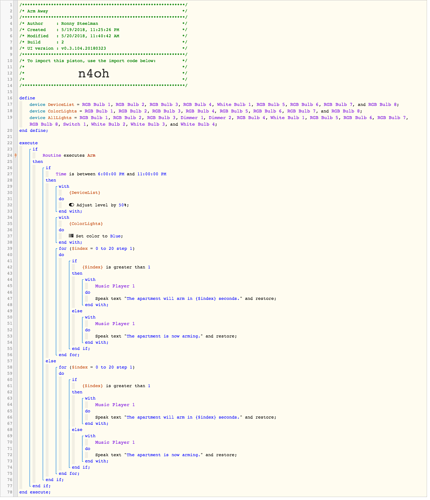Select {ColorLights} on line 35
Viewport: 430px width, 500px height.
(x=86, y=224)
